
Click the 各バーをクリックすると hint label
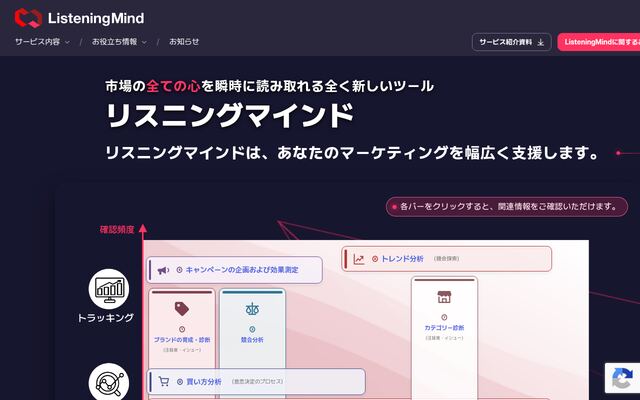pyautogui.click(x=507, y=207)
